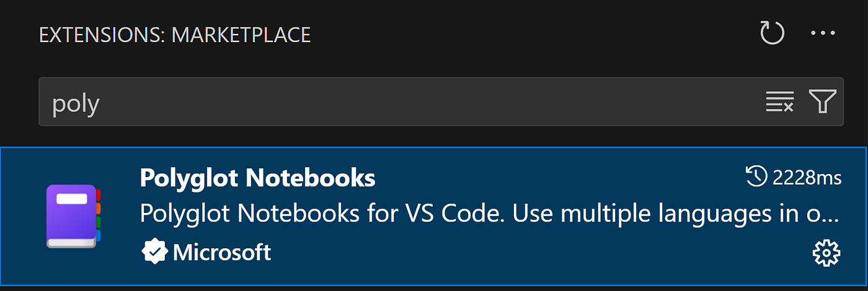The height and width of the screenshot is (291, 868).
Task: Click the verified publisher badge beside Microsoft
Action: (154, 252)
